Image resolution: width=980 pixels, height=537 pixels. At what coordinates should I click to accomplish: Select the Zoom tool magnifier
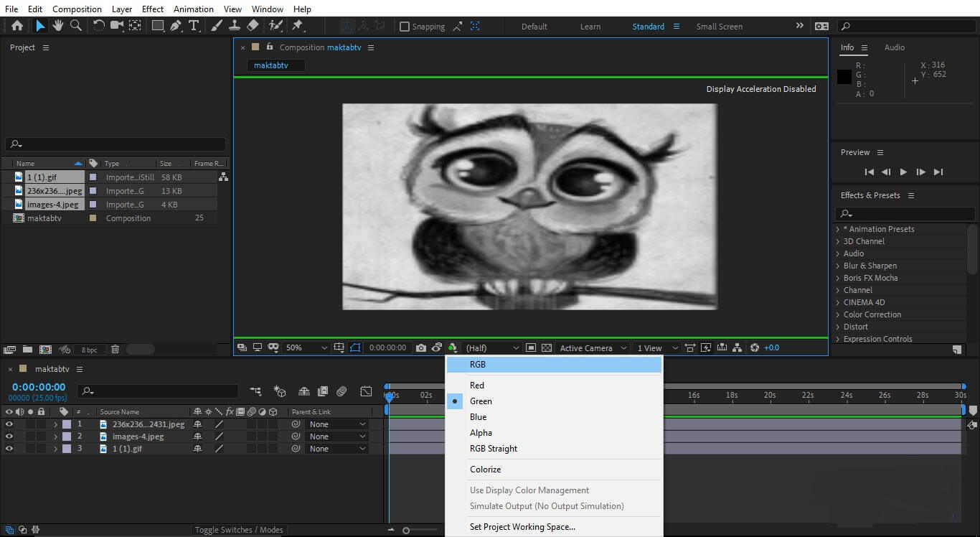pyautogui.click(x=75, y=26)
